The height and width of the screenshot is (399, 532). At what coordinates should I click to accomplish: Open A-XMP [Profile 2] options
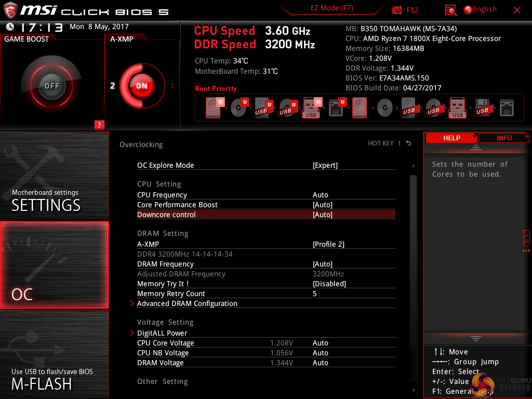click(x=266, y=244)
